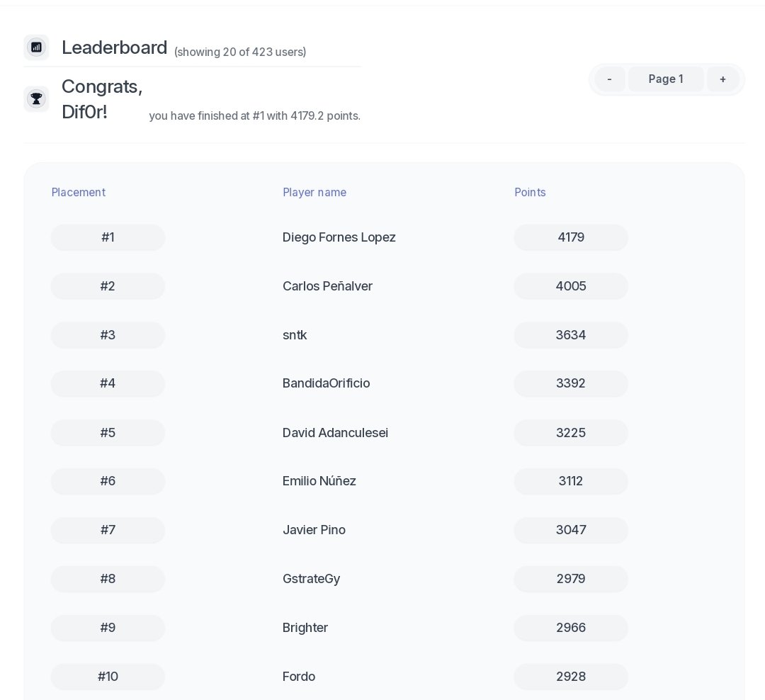This screenshot has width=765, height=700.
Task: Select the #9 placement badge
Action: (108, 627)
